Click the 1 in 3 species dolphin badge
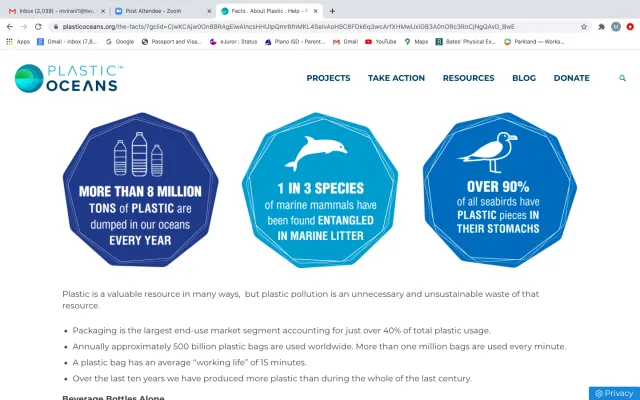The image size is (640, 400). point(320,190)
